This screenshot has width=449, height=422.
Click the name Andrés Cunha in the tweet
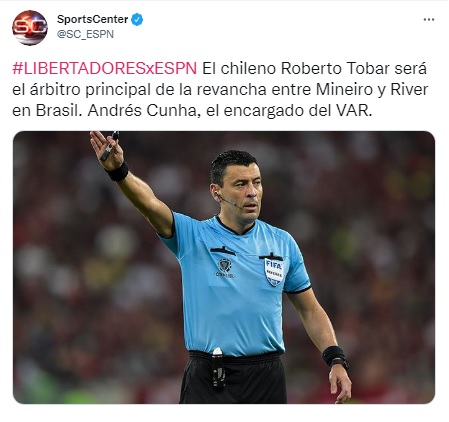(x=143, y=110)
